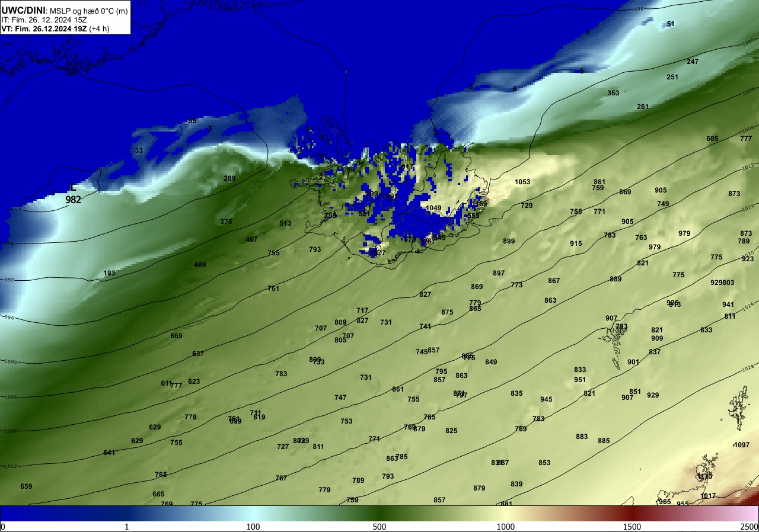Click the value 901
Screen dimensions: 759x532
coord(633,362)
